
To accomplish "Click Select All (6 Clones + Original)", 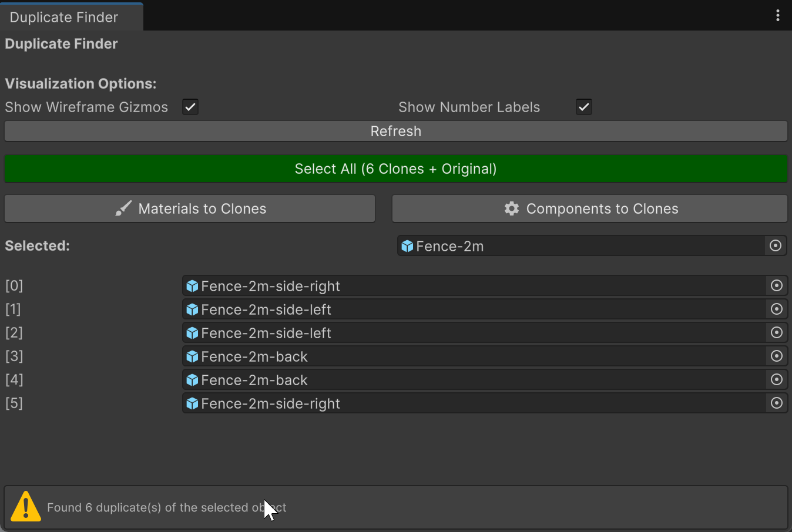I will (395, 169).
